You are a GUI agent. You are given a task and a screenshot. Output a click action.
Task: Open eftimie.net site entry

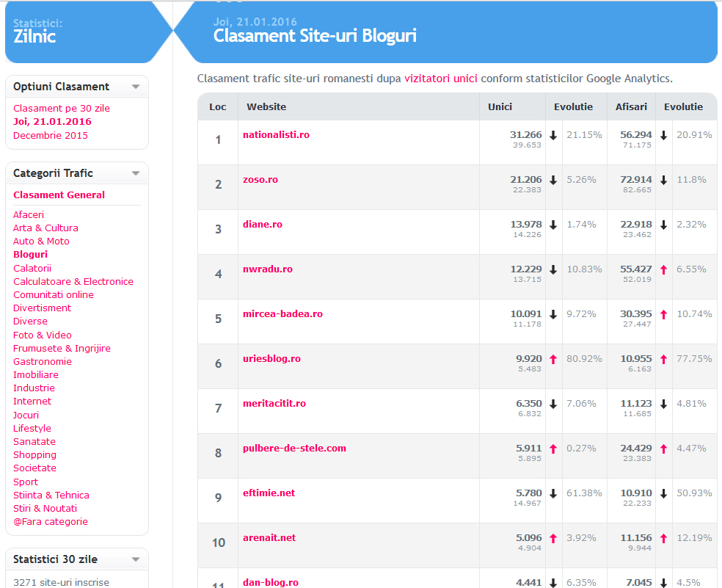coord(269,493)
